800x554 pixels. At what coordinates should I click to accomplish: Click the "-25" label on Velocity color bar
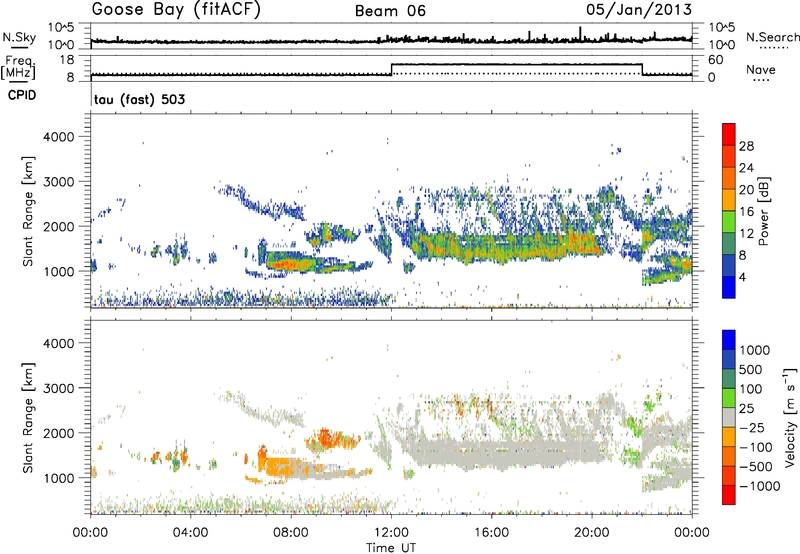[x=753, y=428]
